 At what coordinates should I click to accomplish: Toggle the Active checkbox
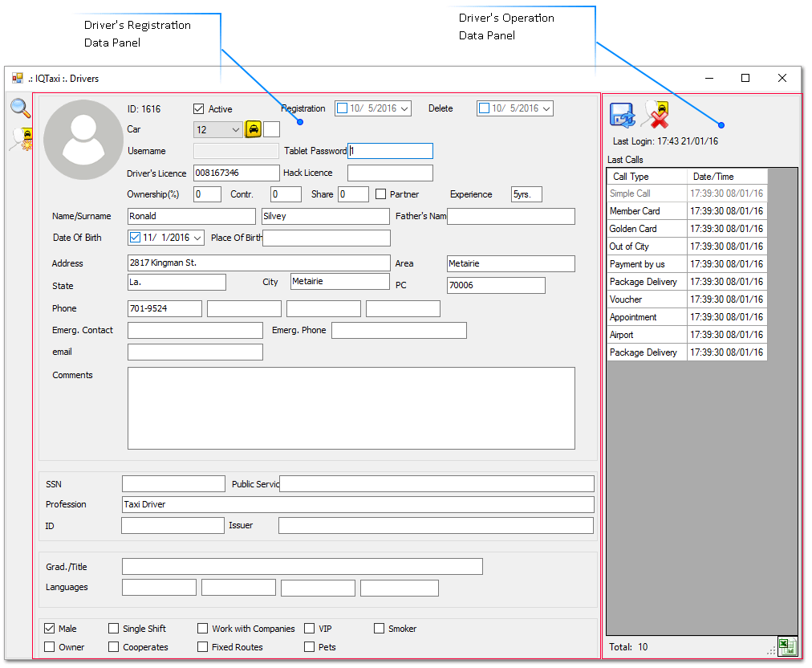pyautogui.click(x=198, y=109)
